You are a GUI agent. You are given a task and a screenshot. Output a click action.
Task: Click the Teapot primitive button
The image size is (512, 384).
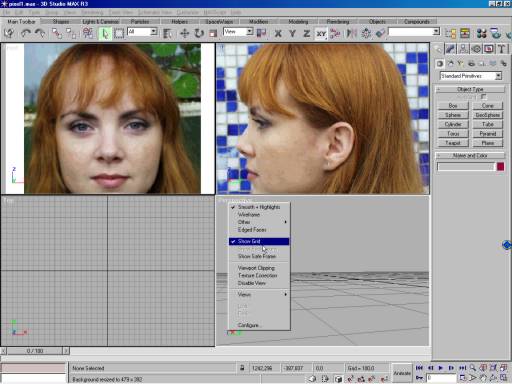tap(453, 143)
